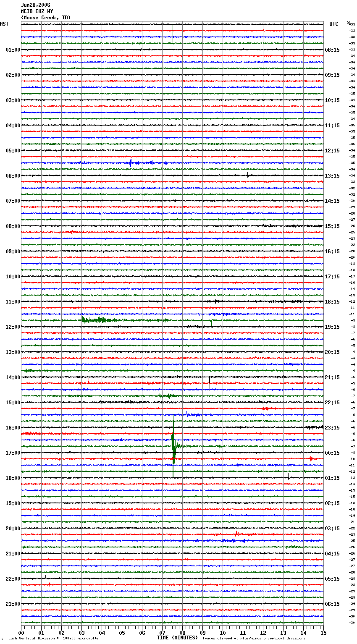Select the 12:00 MST time label
Image resolution: width=357 pixels, height=644 pixels.
click(x=13, y=327)
